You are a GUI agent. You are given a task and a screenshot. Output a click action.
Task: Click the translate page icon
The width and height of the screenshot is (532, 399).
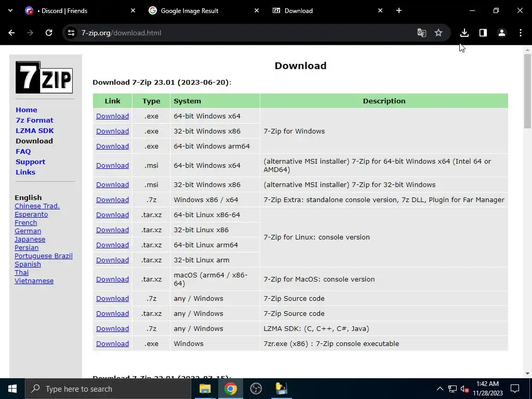(x=421, y=33)
